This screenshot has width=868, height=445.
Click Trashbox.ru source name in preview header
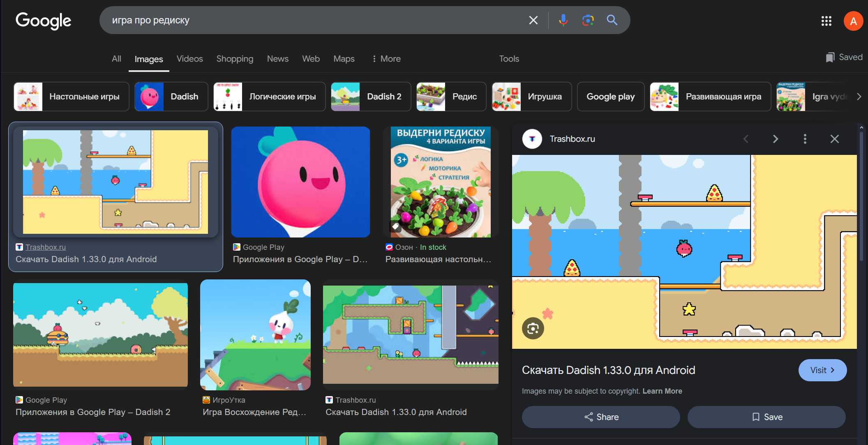(x=573, y=139)
